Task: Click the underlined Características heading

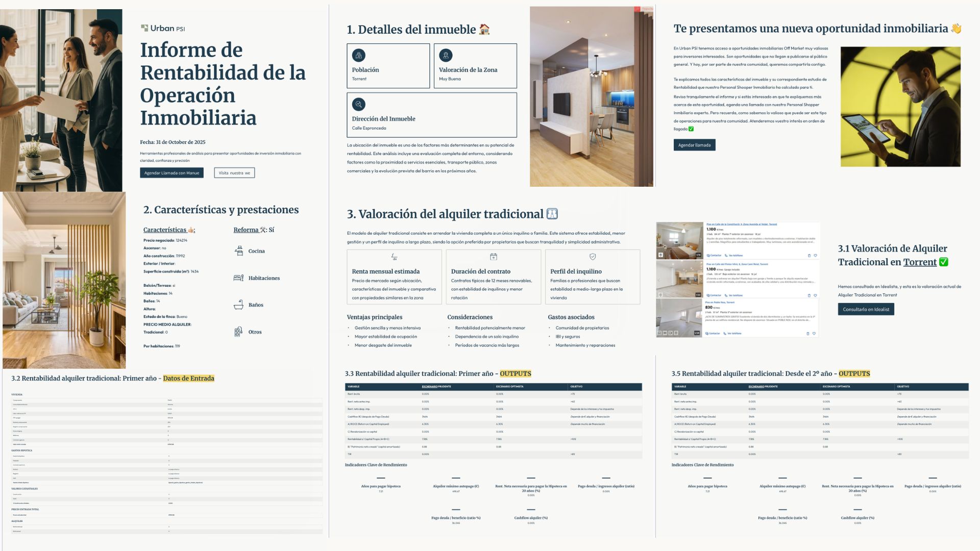Action: [x=169, y=230]
